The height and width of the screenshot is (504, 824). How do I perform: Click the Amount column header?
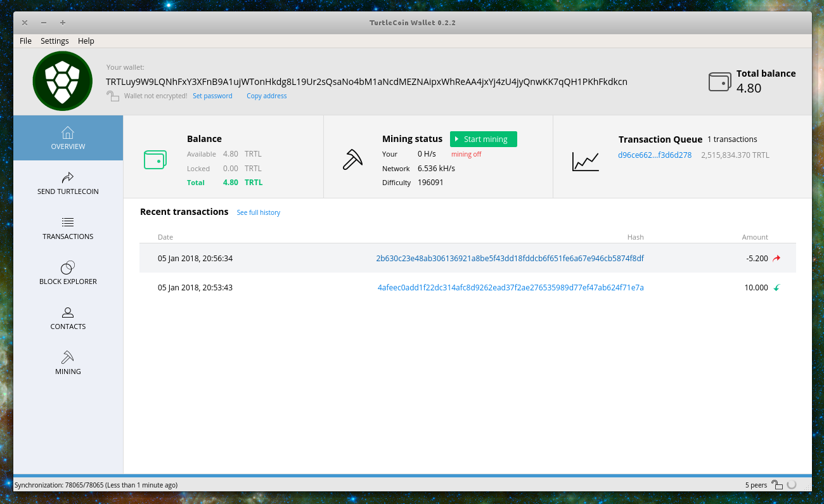(x=755, y=237)
